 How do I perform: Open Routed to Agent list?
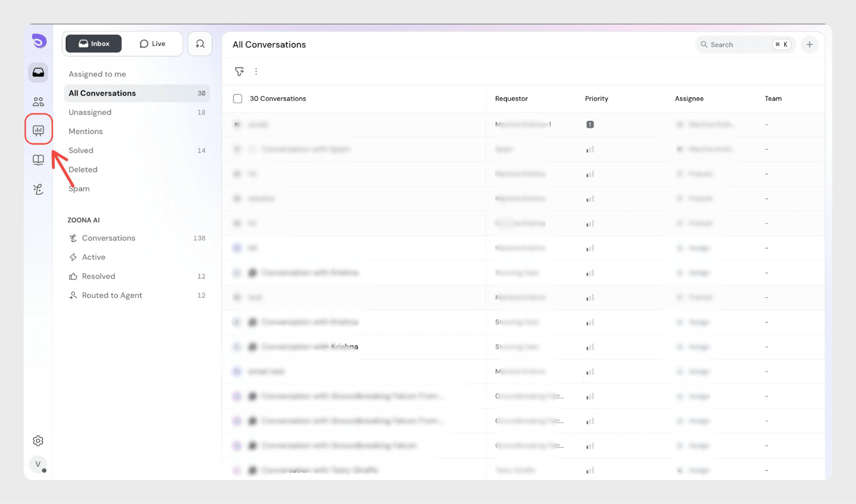pyautogui.click(x=112, y=295)
